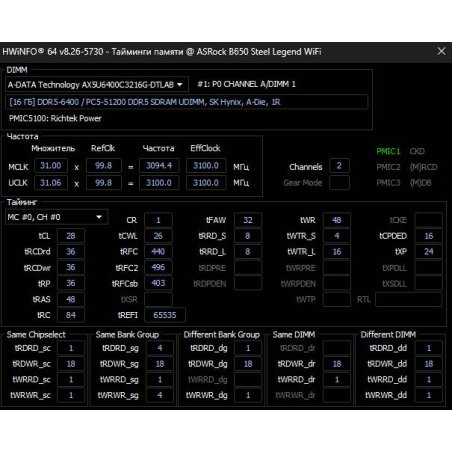Click the tRFC2 value 496

point(158,267)
